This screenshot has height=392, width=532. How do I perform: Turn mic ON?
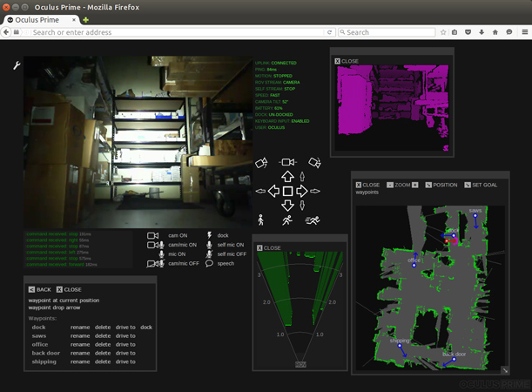click(x=177, y=254)
